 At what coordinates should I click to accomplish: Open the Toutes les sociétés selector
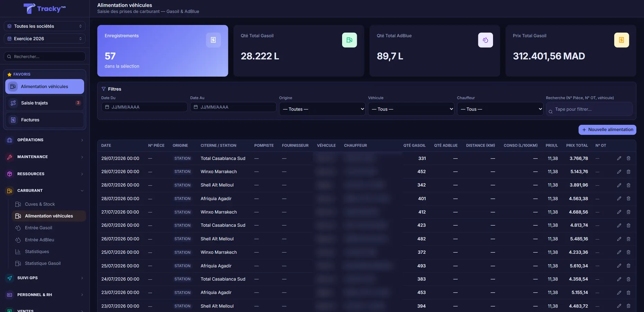click(x=45, y=26)
